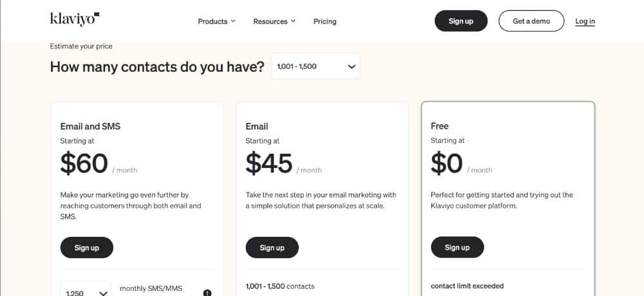
Task: Sign up for the Free plan
Action: [457, 247]
